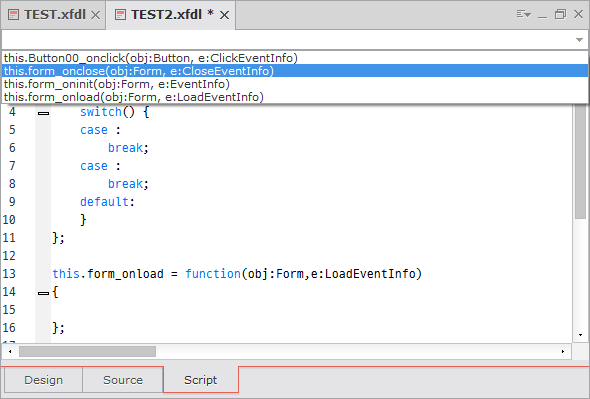Close the TEST2.xfdl tab
590x399 pixels.
click(x=225, y=15)
